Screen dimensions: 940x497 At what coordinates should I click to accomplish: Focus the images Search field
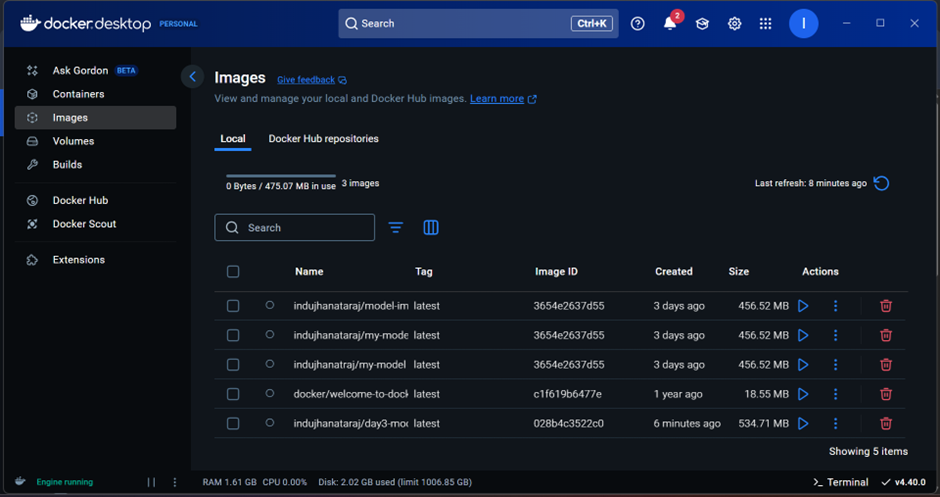coord(294,228)
